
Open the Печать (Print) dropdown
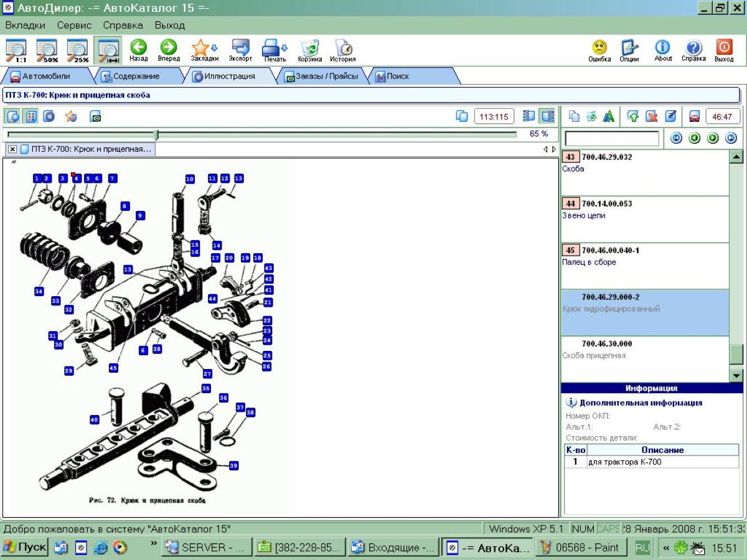(275, 50)
